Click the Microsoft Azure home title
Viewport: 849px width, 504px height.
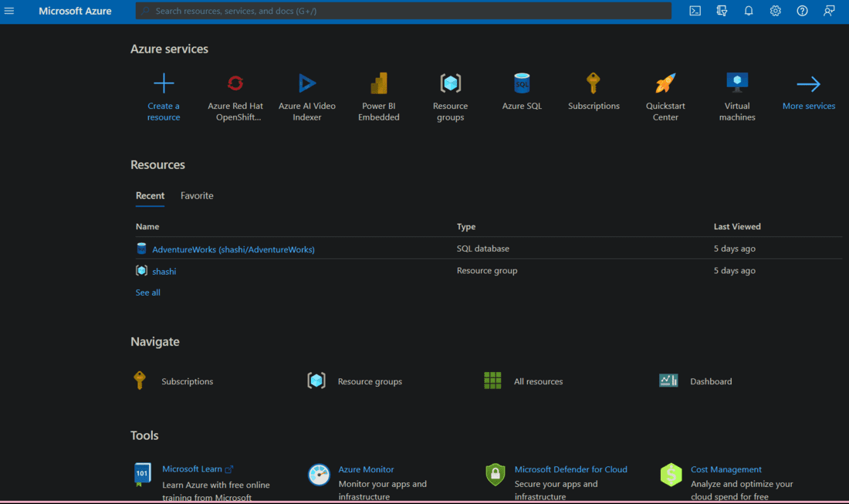pos(76,11)
